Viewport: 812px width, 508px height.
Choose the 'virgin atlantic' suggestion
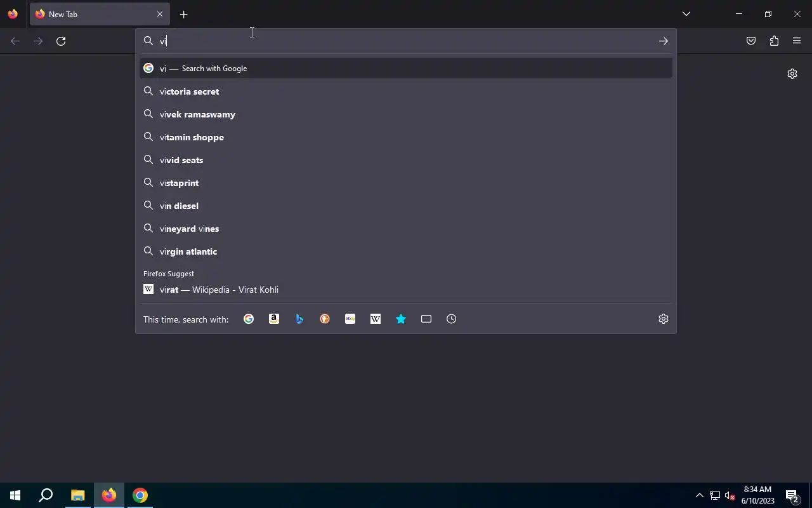[x=406, y=251]
